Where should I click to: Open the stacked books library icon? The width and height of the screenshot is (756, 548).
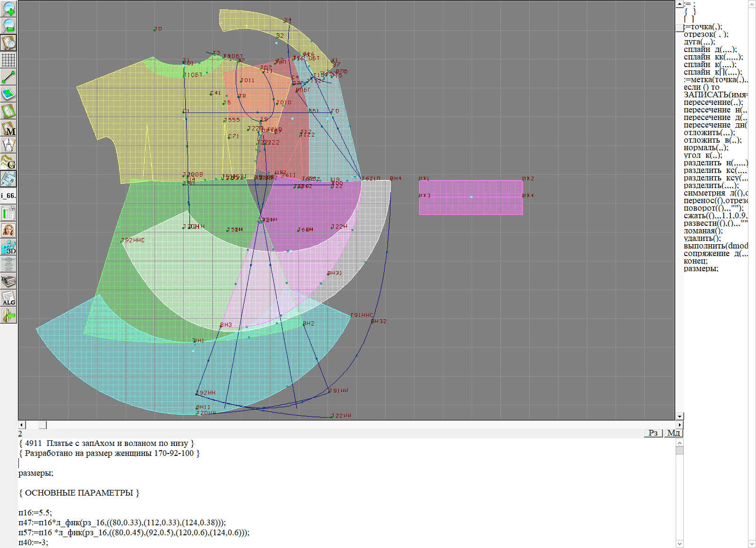(x=9, y=281)
